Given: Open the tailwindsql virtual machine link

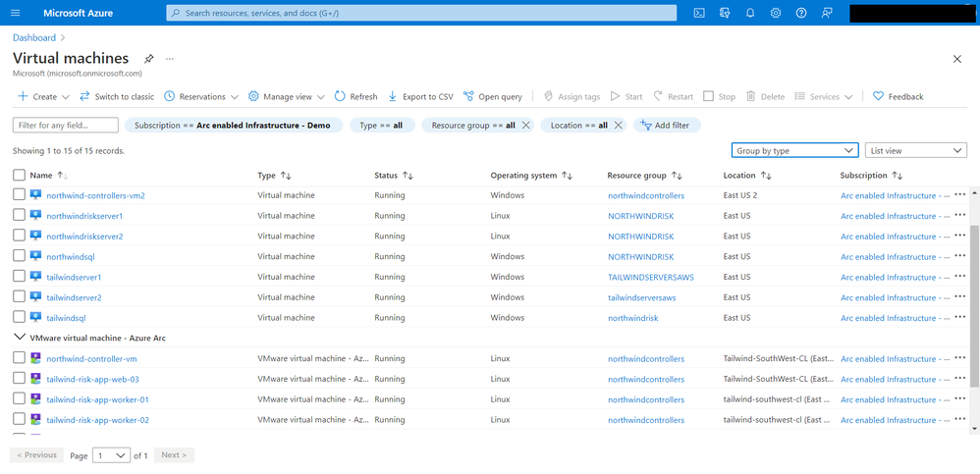Looking at the screenshot, I should (66, 318).
